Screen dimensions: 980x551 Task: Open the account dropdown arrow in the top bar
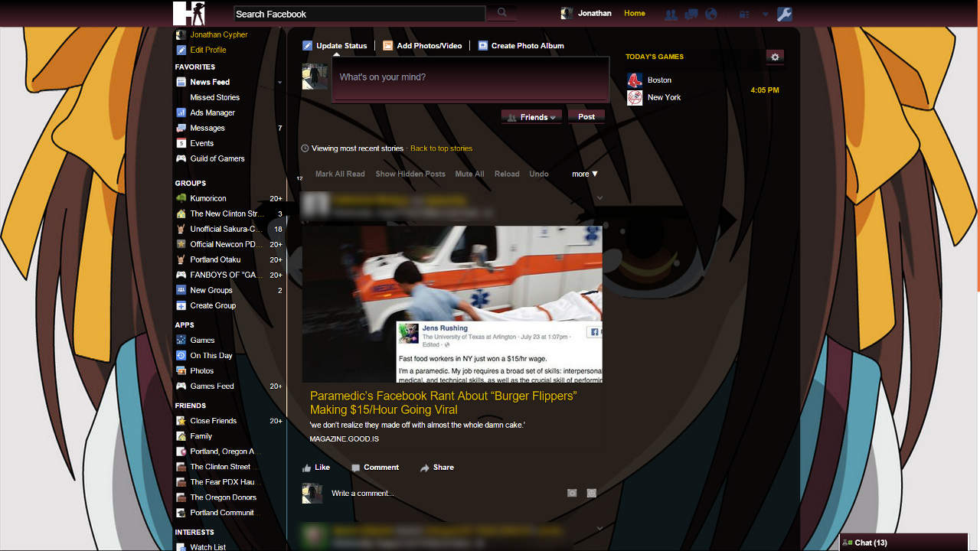[765, 14]
